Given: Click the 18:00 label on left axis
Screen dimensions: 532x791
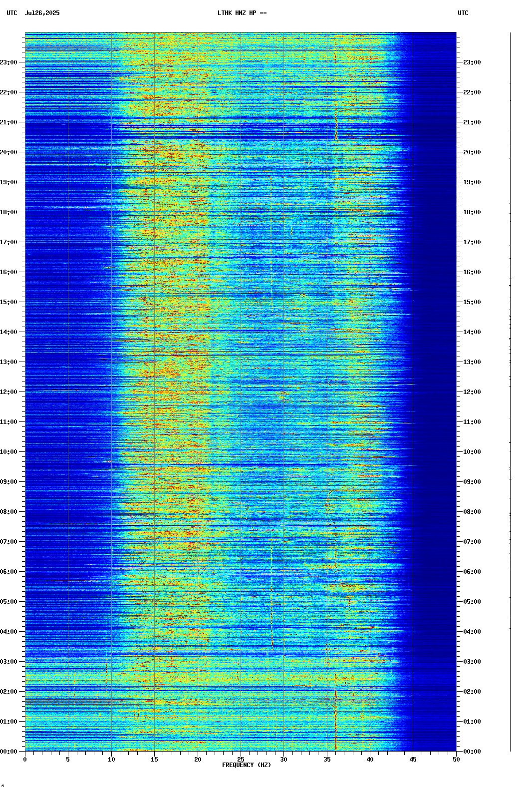Looking at the screenshot, I should (x=8, y=212).
